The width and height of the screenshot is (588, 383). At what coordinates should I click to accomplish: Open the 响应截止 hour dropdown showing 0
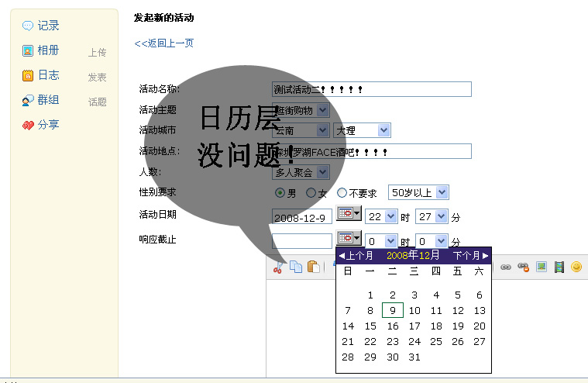(380, 241)
